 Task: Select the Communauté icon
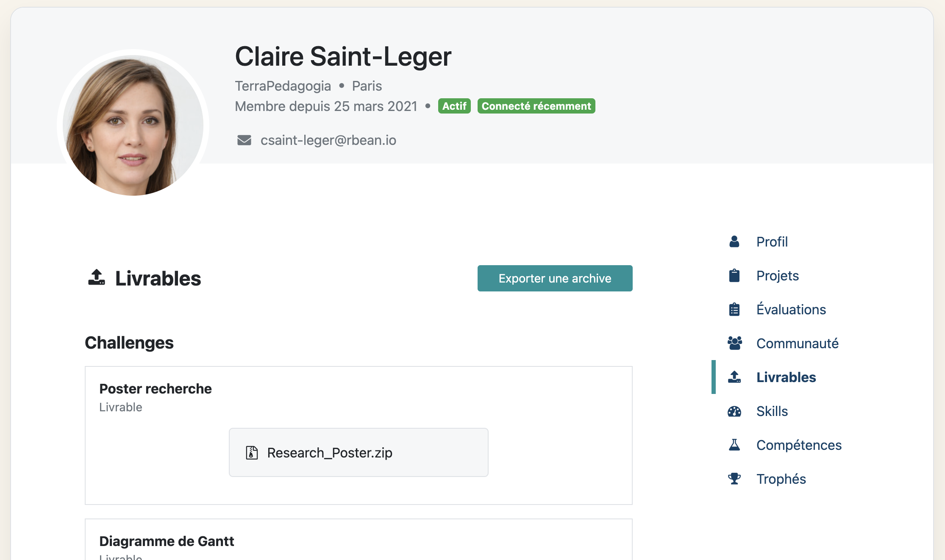tap(734, 344)
